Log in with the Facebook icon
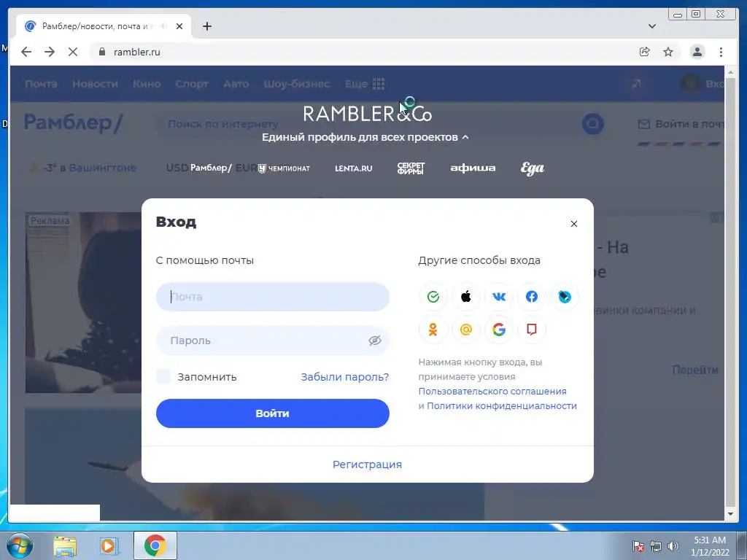Viewport: 747px width, 560px height. click(532, 297)
